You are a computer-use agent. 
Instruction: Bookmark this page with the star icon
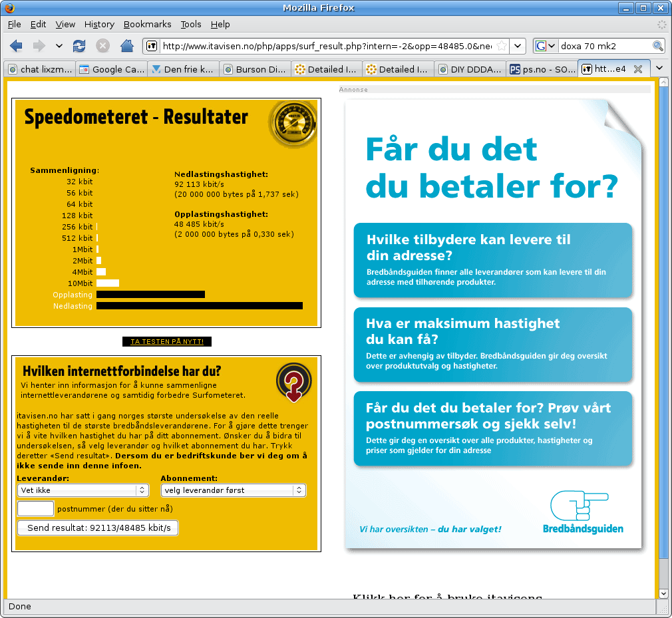tap(502, 46)
